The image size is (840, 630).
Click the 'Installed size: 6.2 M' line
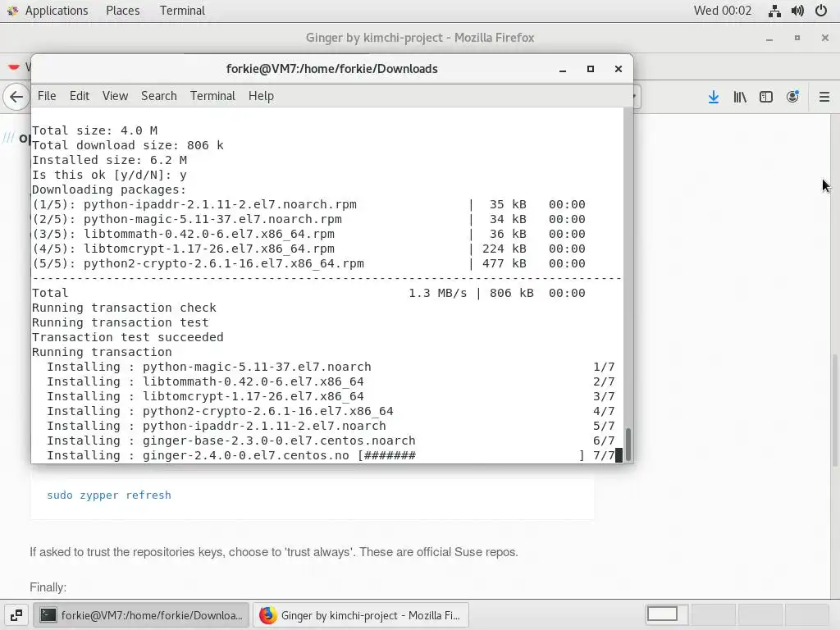[109, 160]
